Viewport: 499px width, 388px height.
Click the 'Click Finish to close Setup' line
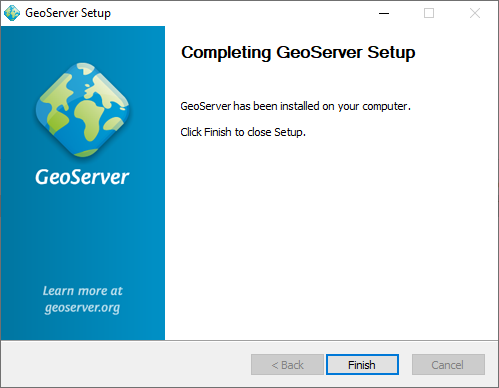click(x=243, y=132)
